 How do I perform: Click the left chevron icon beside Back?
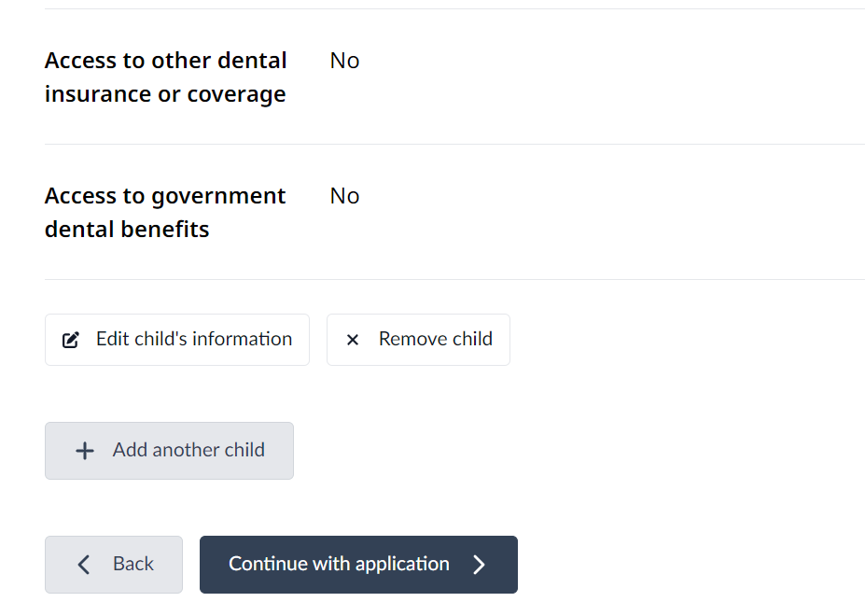tap(84, 564)
